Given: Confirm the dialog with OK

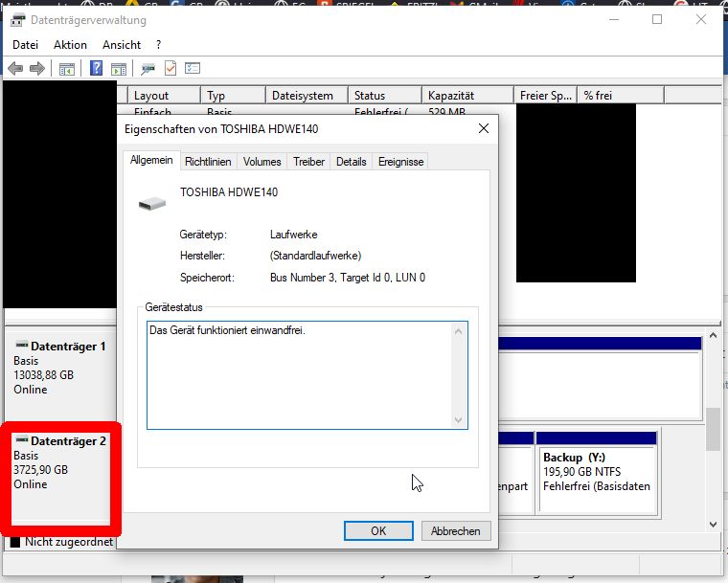Looking at the screenshot, I should click(378, 531).
